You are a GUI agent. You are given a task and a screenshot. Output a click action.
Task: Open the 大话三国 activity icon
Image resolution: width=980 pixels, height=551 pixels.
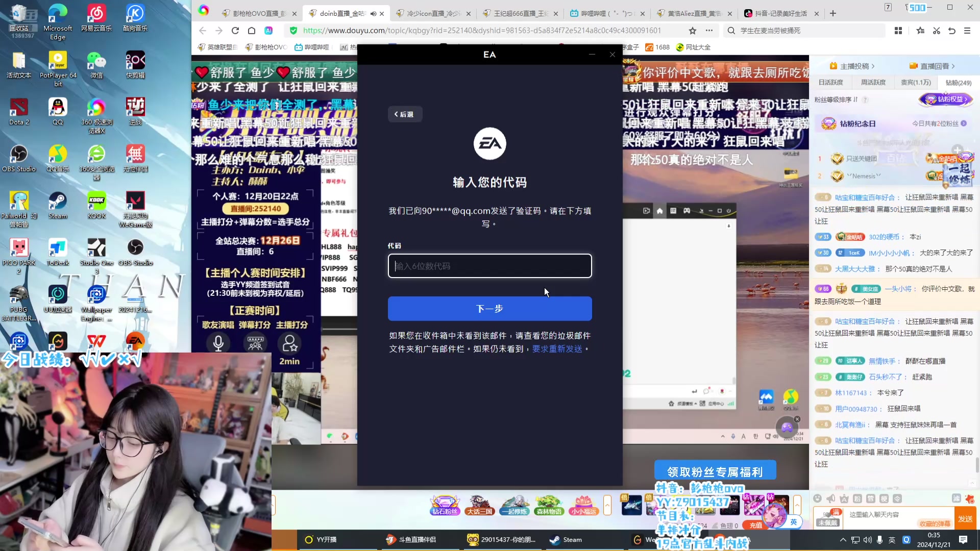480,505
